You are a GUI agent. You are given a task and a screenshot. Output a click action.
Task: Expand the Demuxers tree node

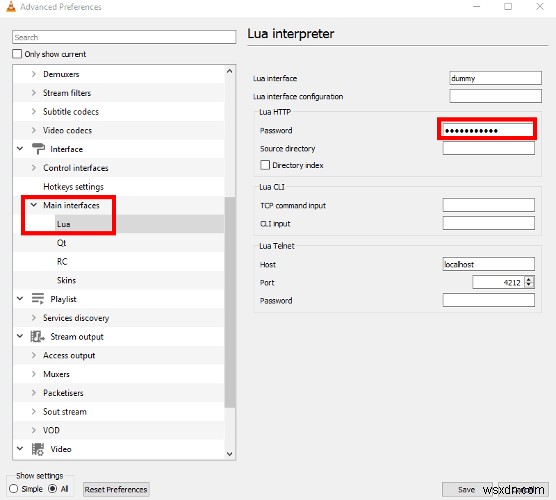34,74
